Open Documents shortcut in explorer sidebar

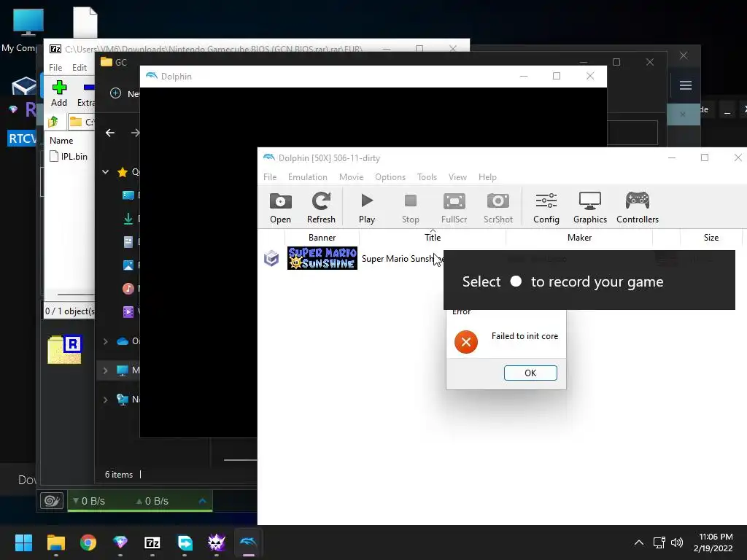pyautogui.click(x=128, y=242)
